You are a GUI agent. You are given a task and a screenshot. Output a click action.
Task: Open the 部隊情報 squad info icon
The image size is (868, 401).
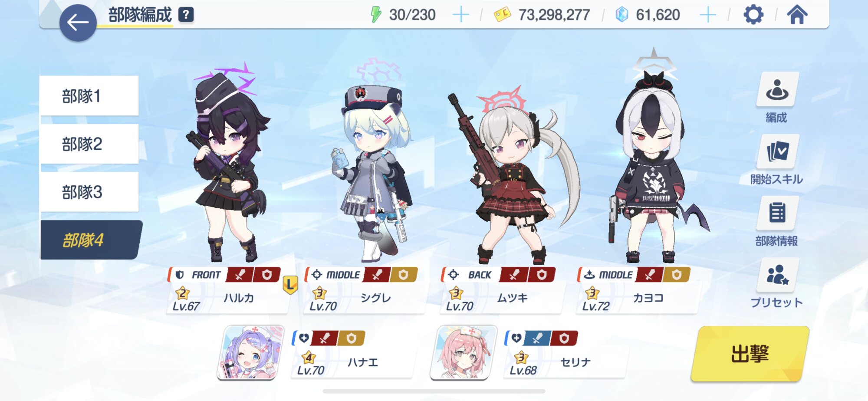[777, 213]
